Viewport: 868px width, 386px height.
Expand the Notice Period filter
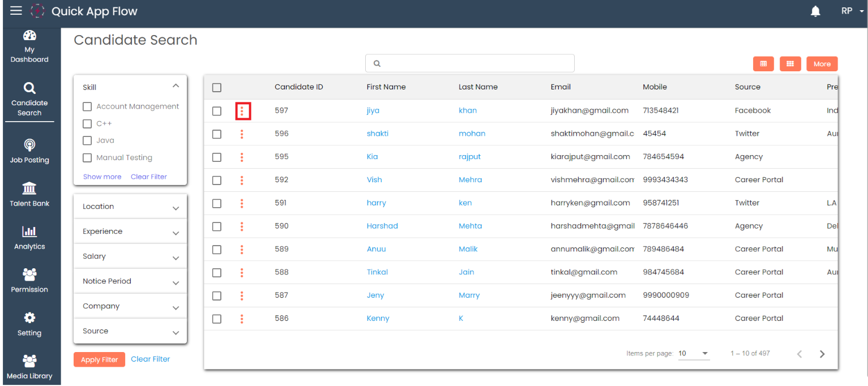130,281
